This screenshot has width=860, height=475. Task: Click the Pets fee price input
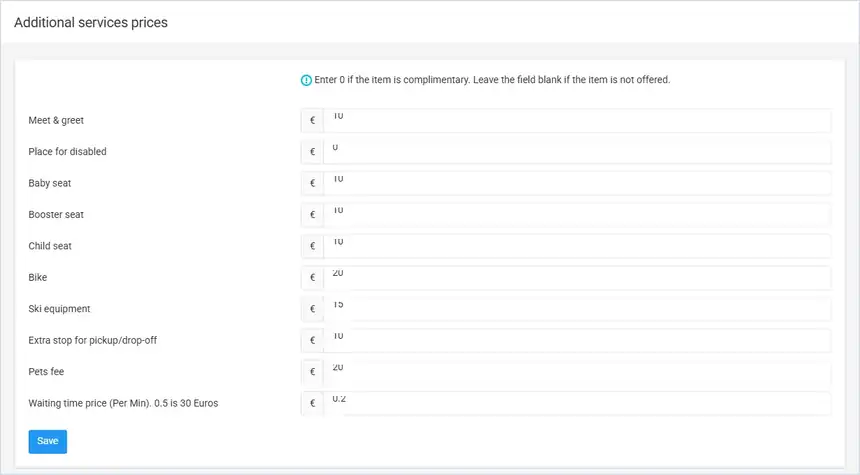pyautogui.click(x=577, y=372)
